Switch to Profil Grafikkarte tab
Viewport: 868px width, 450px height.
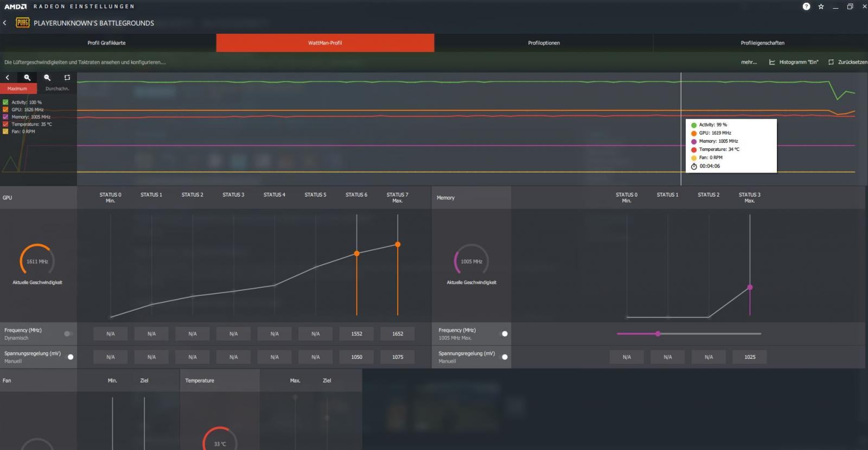pos(107,43)
